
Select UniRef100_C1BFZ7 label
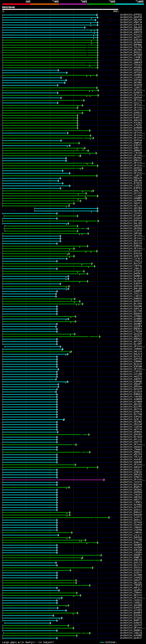pos(131,175)
